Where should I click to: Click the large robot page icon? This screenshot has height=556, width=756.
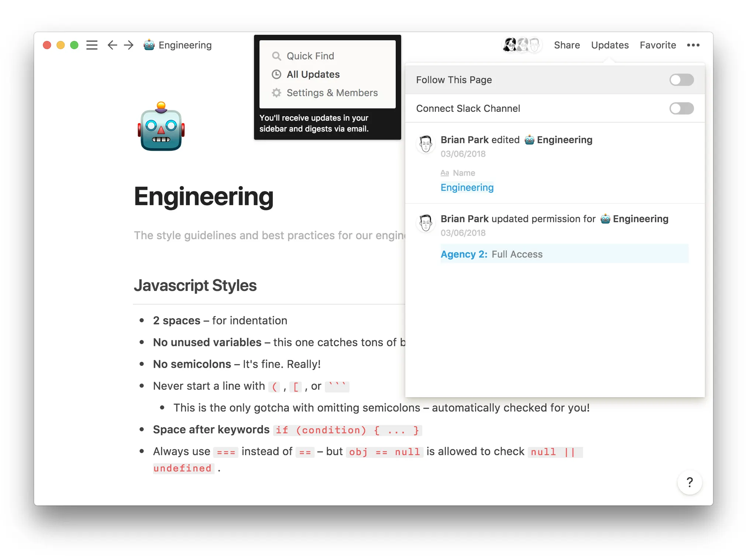(161, 127)
